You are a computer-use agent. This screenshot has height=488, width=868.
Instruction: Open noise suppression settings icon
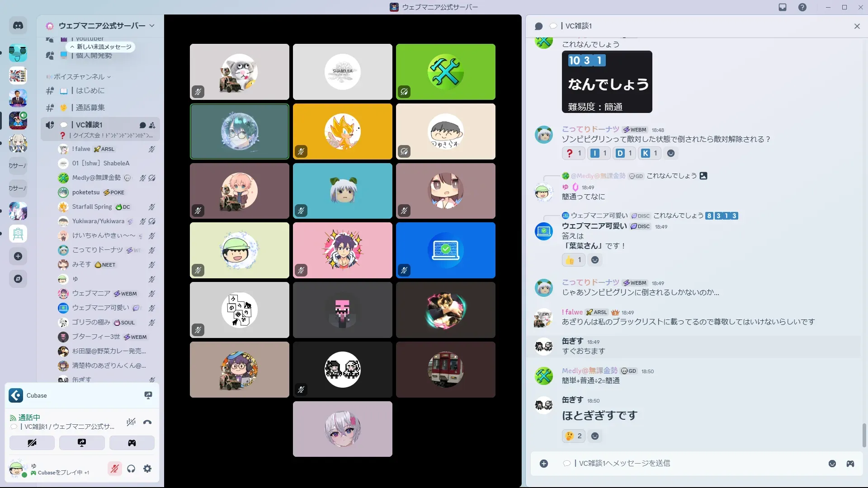click(131, 422)
